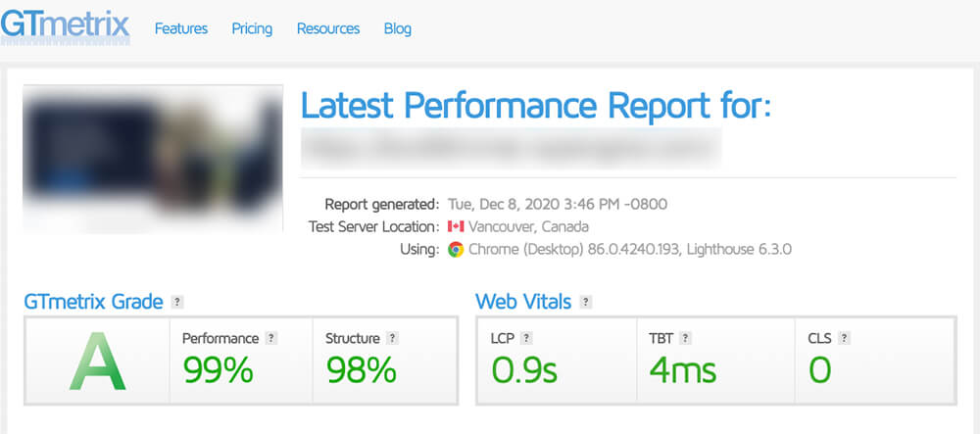Image resolution: width=980 pixels, height=434 pixels.
Task: Click the CLS value 0
Action: 820,369
